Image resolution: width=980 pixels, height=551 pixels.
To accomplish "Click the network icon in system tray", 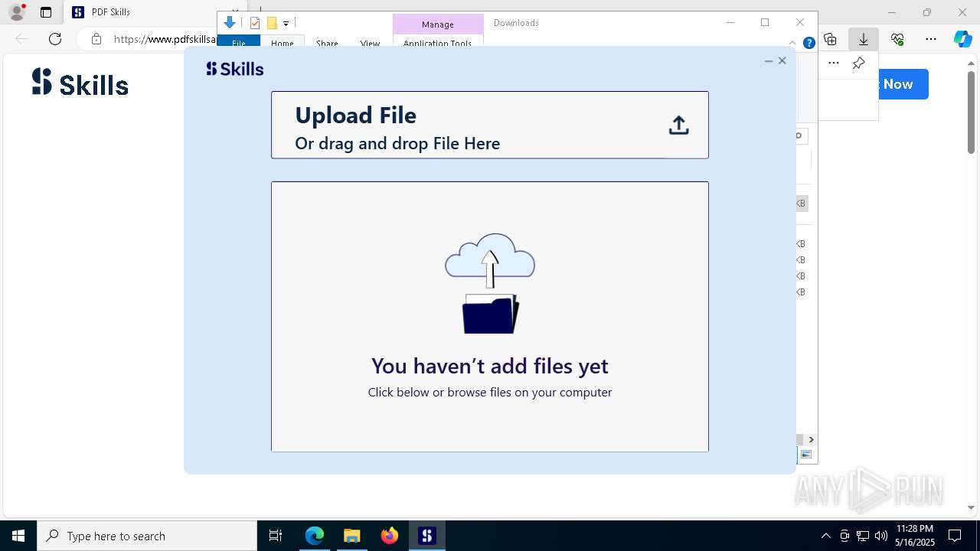I will coord(863,536).
